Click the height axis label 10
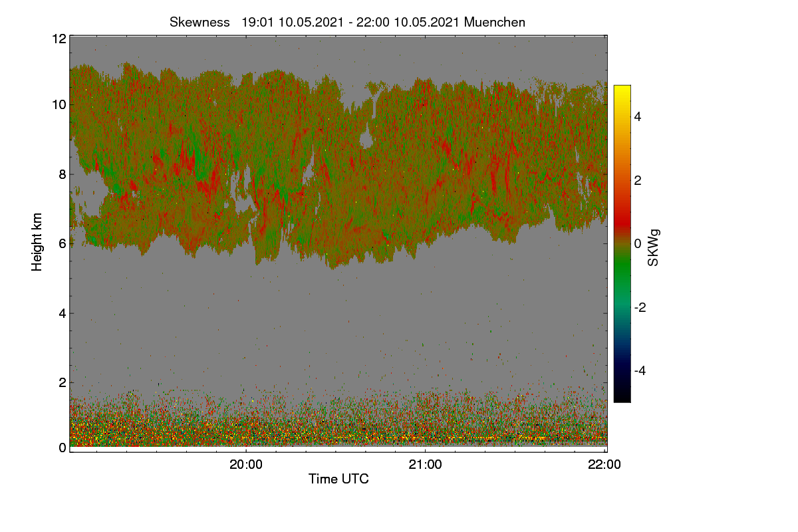The width and height of the screenshot is (798, 532). tap(59, 104)
